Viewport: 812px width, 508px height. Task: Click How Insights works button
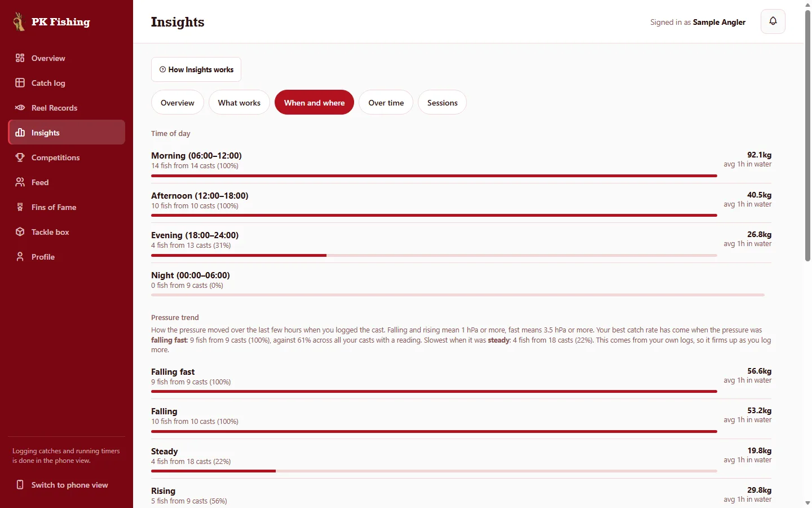[x=196, y=69]
